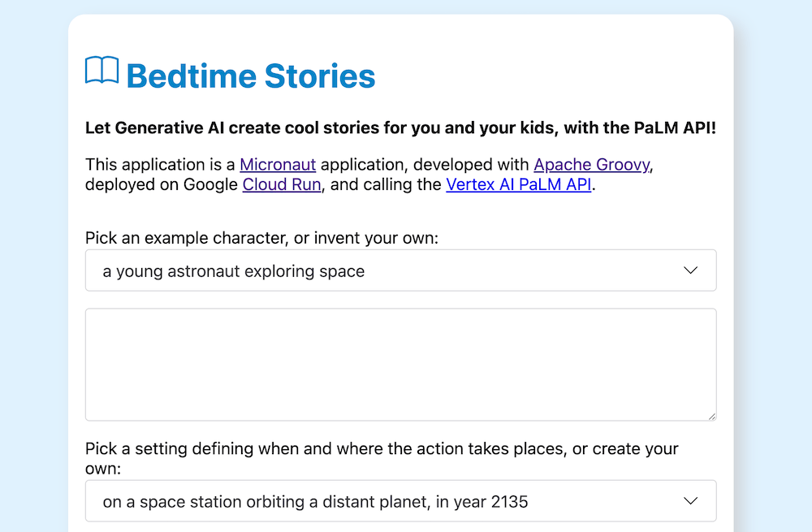This screenshot has height=532, width=812.
Task: Click the textarea's corner resize grip
Action: [x=712, y=416]
